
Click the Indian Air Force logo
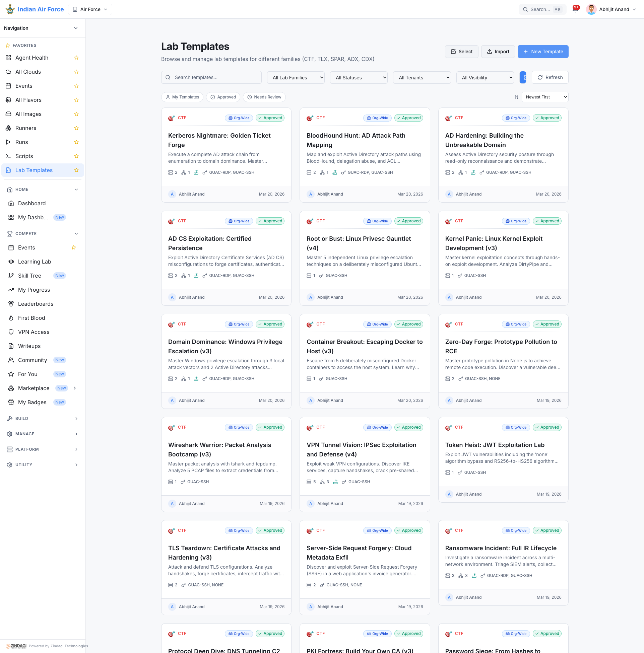click(10, 9)
